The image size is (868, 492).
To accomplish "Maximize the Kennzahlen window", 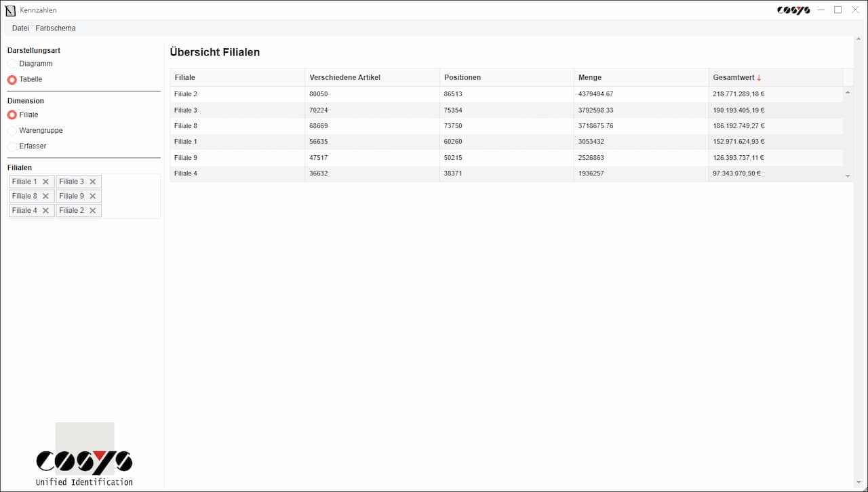I will 838,9.
